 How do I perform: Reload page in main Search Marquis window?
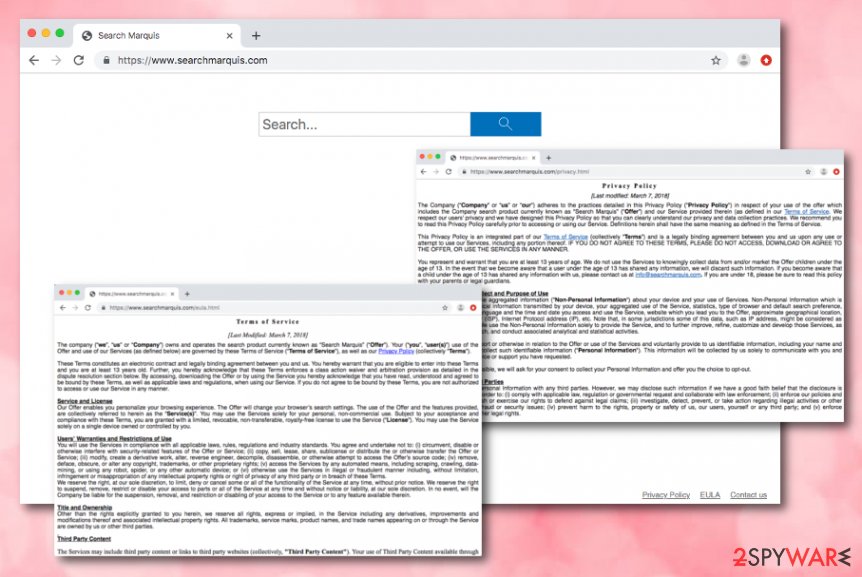(x=79, y=60)
